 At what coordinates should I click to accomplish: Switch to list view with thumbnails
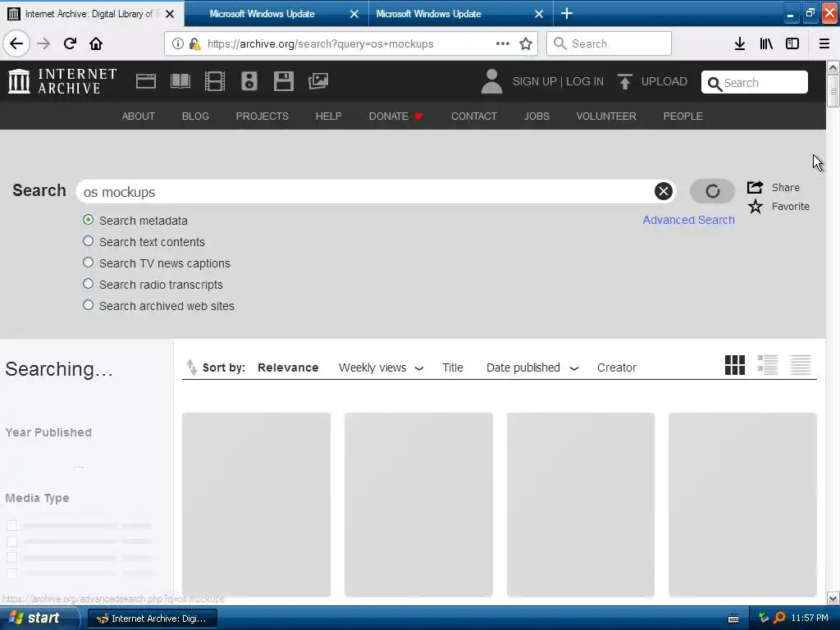(x=768, y=365)
